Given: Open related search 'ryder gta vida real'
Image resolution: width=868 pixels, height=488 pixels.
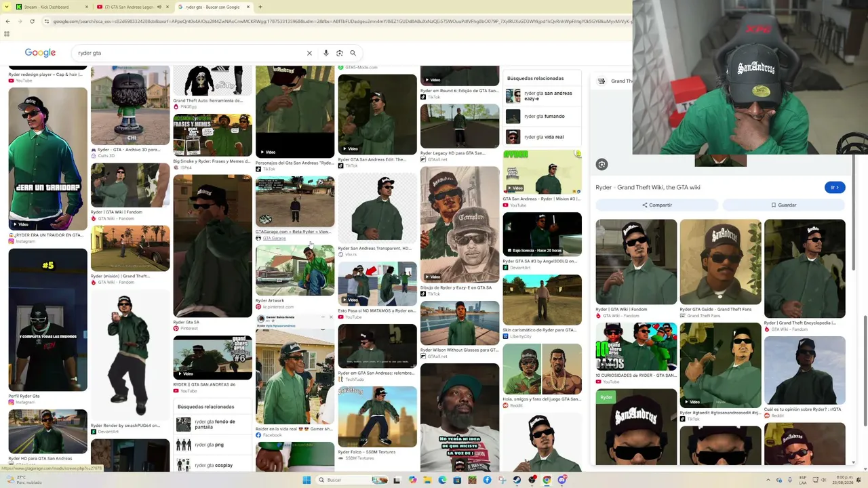Looking at the screenshot, I should pyautogui.click(x=542, y=137).
